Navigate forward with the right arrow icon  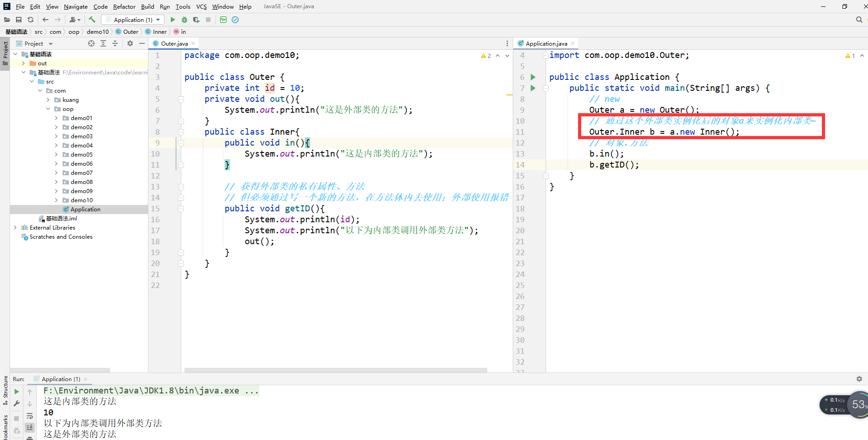(58, 20)
